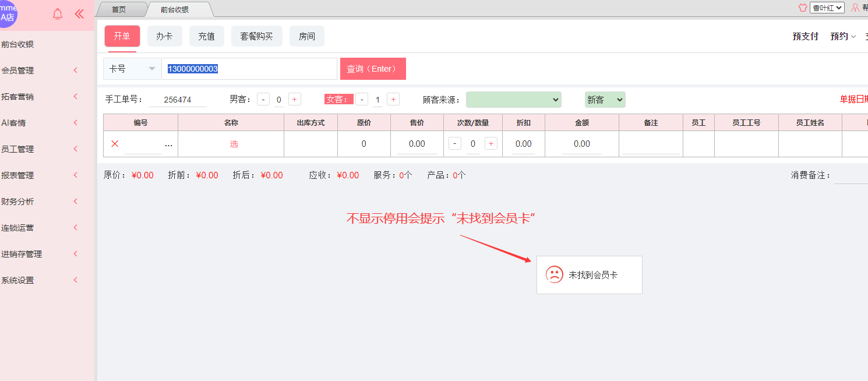Click the notification bell icon
The width and height of the screenshot is (868, 381).
[x=58, y=15]
